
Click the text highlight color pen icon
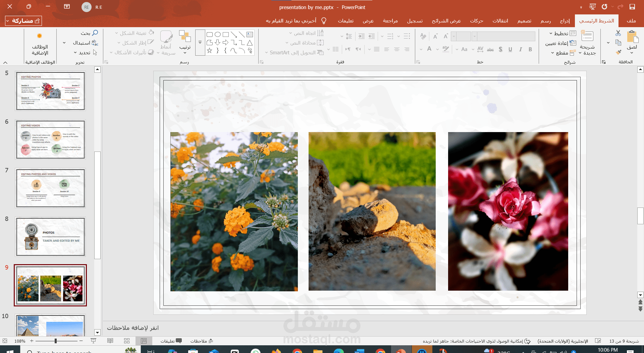[x=445, y=49]
